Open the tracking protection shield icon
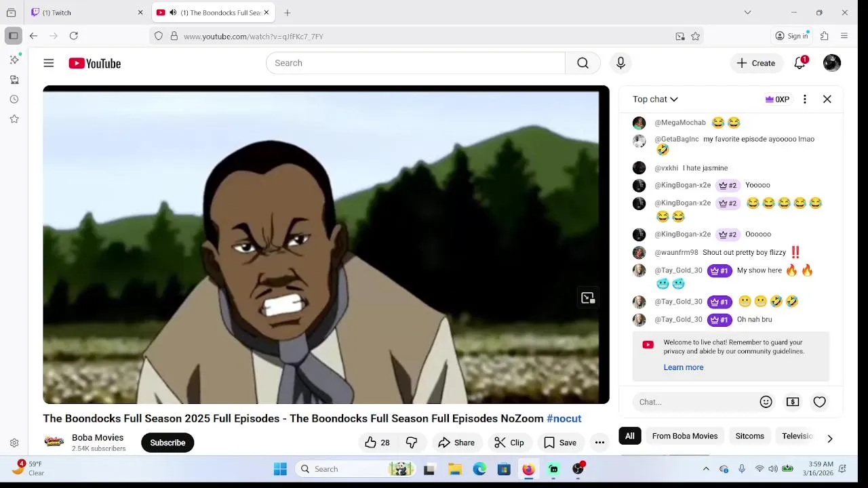The width and height of the screenshot is (868, 488). click(159, 36)
